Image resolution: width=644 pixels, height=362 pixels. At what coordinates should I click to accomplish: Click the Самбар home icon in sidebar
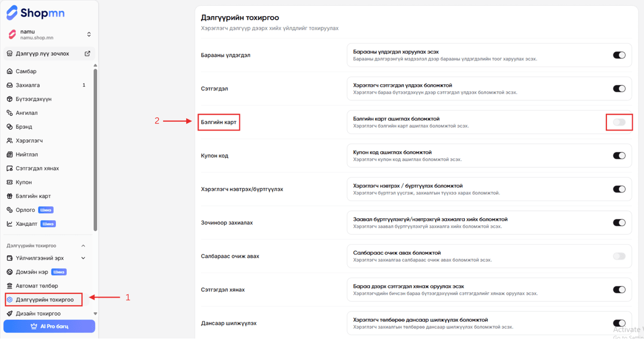[x=10, y=71]
